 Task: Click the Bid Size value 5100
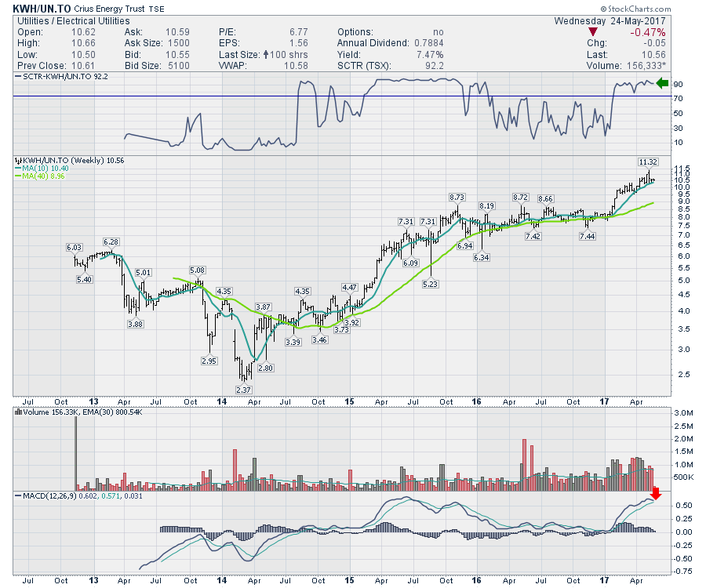point(179,66)
